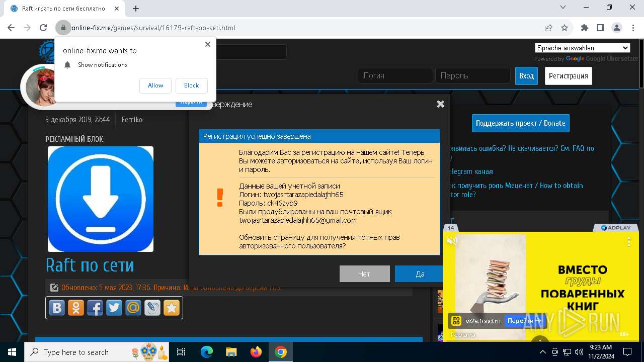644x362 pixels.
Task: Open ad options three-dot menu
Action: coord(628,242)
